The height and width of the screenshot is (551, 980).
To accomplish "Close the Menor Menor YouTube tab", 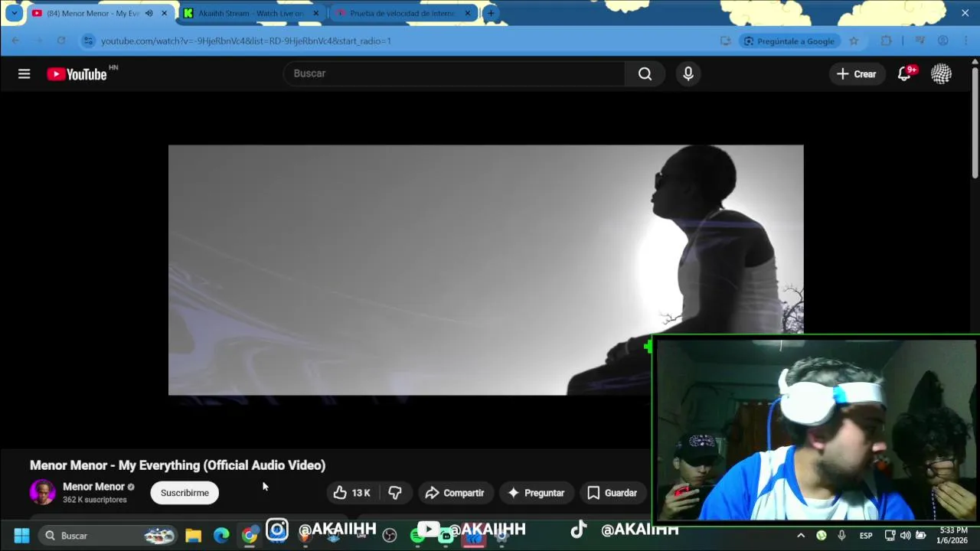I will [164, 13].
